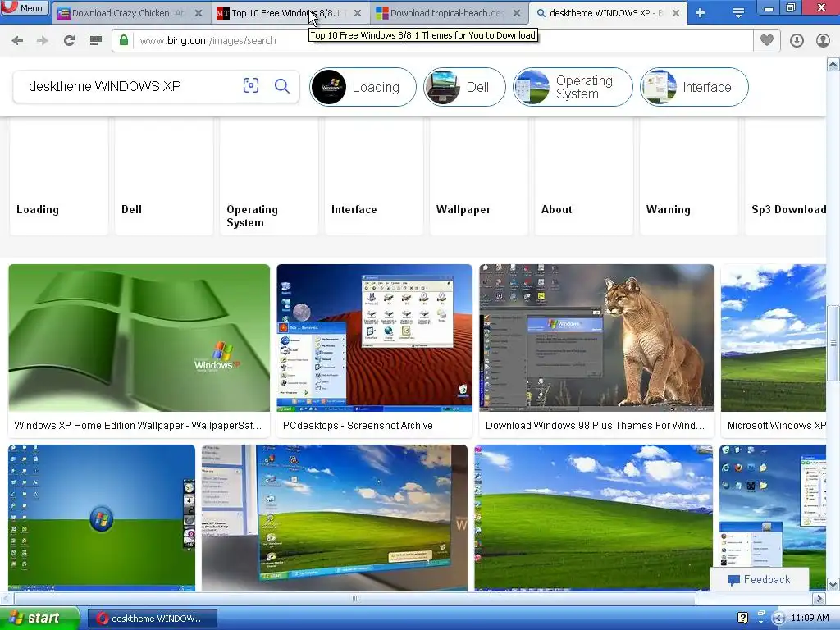This screenshot has width=840, height=630.
Task: Open the Interface suggestion card
Action: coord(374,176)
